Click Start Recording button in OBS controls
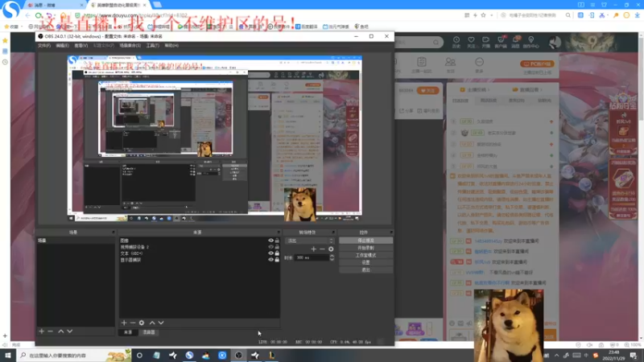Image resolution: width=644 pixels, height=362 pixels. tap(365, 248)
